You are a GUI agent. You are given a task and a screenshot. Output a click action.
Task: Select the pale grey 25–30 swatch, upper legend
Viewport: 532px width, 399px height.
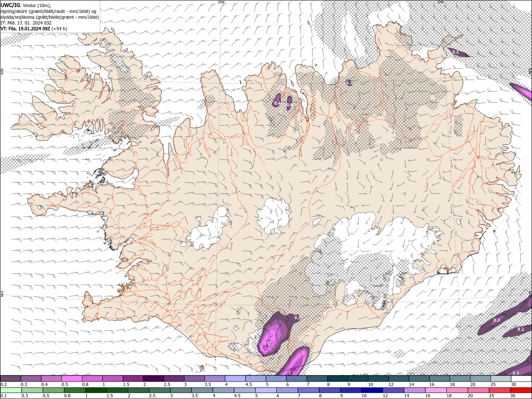pyautogui.click(x=501, y=379)
